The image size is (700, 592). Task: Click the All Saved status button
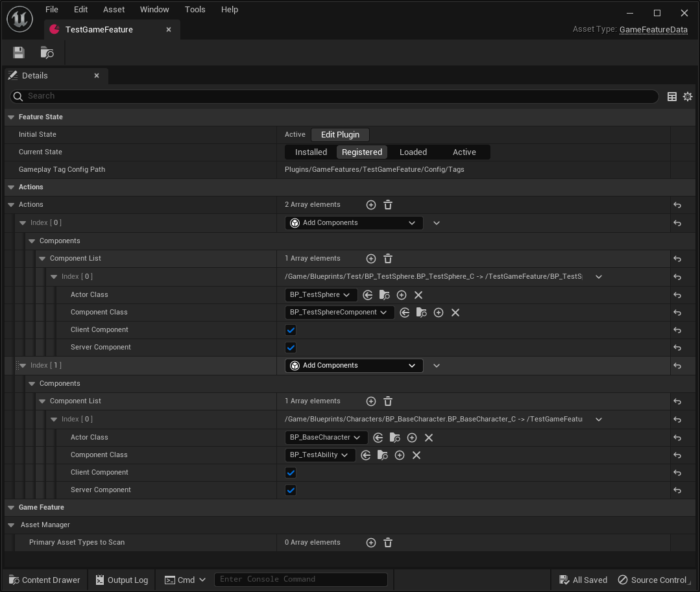pyautogui.click(x=583, y=580)
